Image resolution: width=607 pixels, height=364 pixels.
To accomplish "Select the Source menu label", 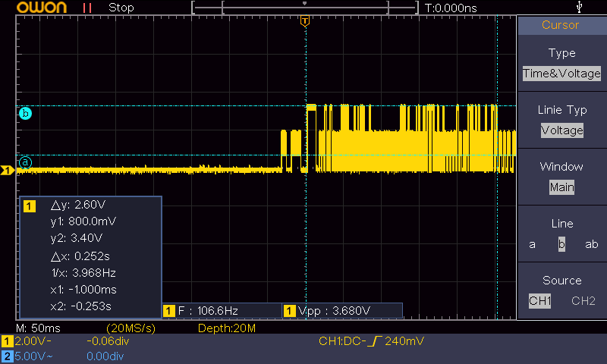I will coord(562,281).
